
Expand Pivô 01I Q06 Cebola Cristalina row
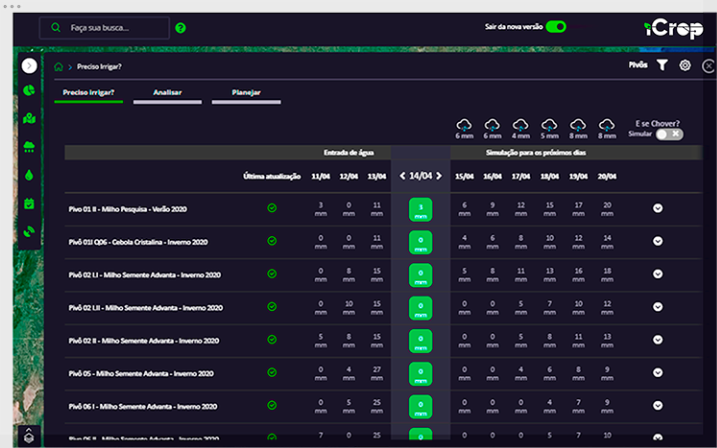[x=658, y=241]
